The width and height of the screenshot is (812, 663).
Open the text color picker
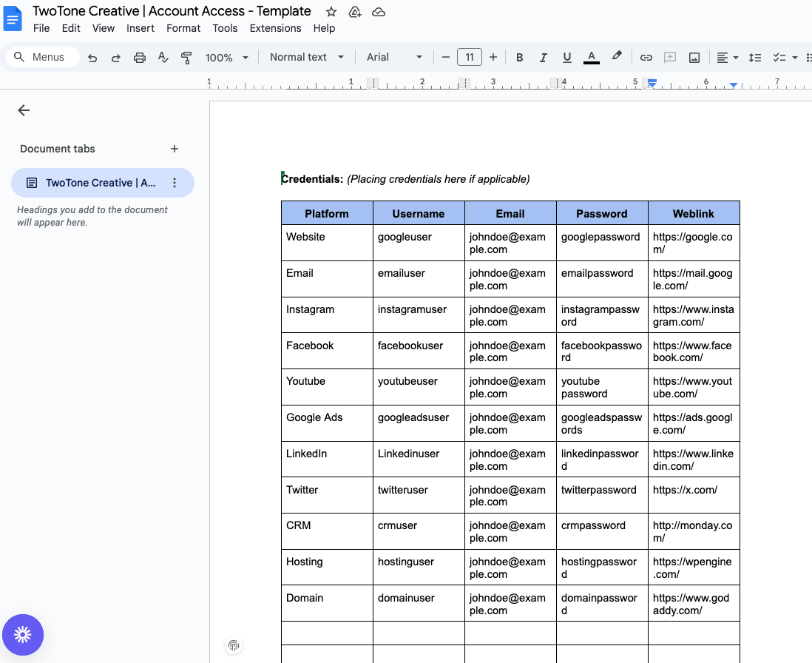click(x=592, y=58)
